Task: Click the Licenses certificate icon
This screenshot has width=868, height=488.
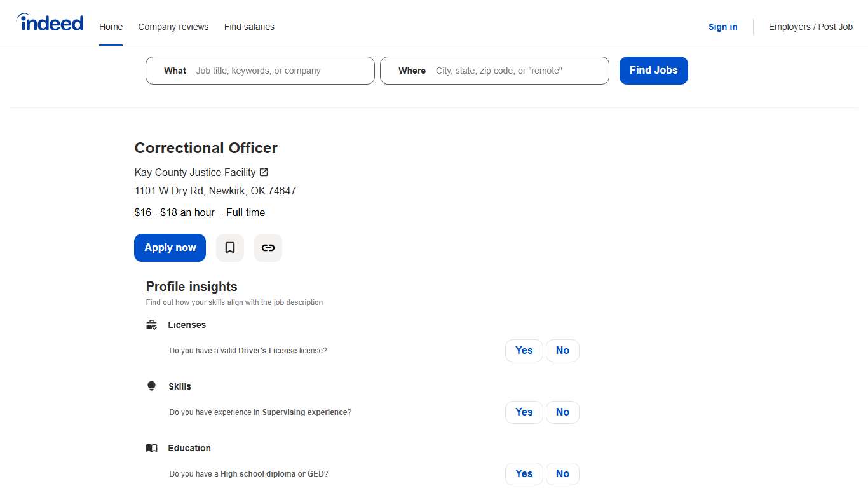Action: (x=151, y=324)
